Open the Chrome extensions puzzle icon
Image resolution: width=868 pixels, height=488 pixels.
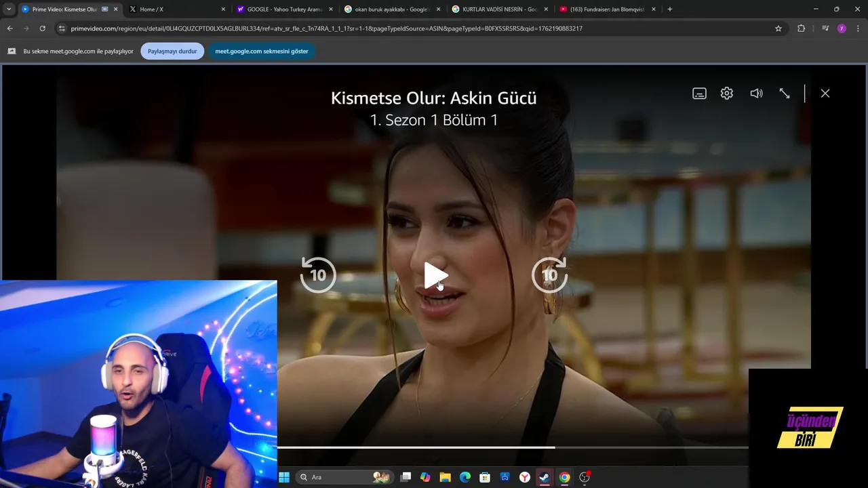click(x=802, y=28)
